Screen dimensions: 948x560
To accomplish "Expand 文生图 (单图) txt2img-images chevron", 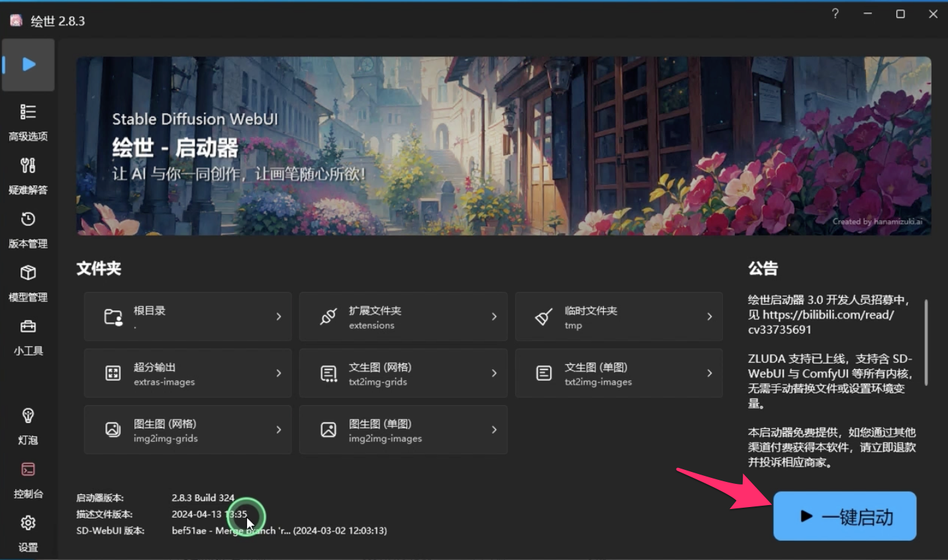I will (x=710, y=373).
